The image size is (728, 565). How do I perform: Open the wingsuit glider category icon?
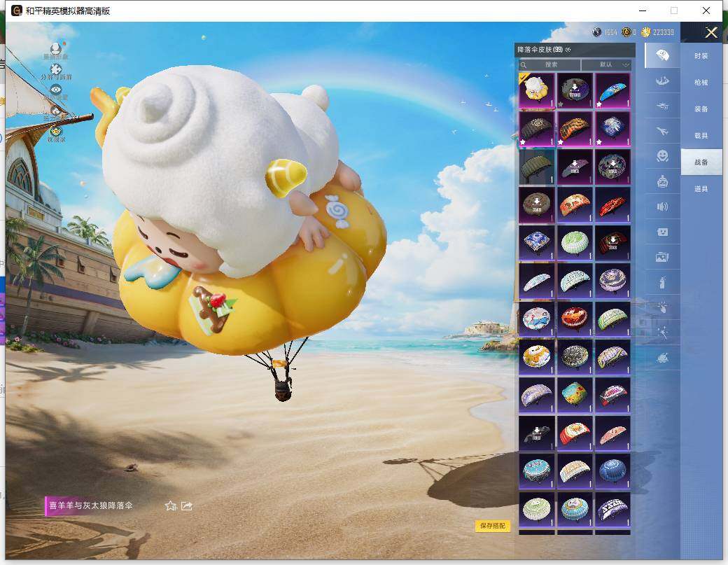[x=662, y=81]
